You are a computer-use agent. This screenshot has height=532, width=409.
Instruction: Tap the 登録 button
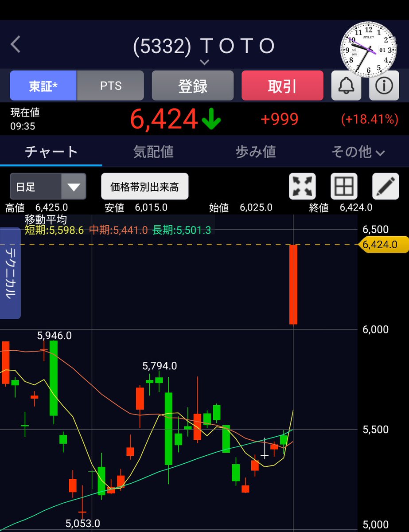[193, 86]
